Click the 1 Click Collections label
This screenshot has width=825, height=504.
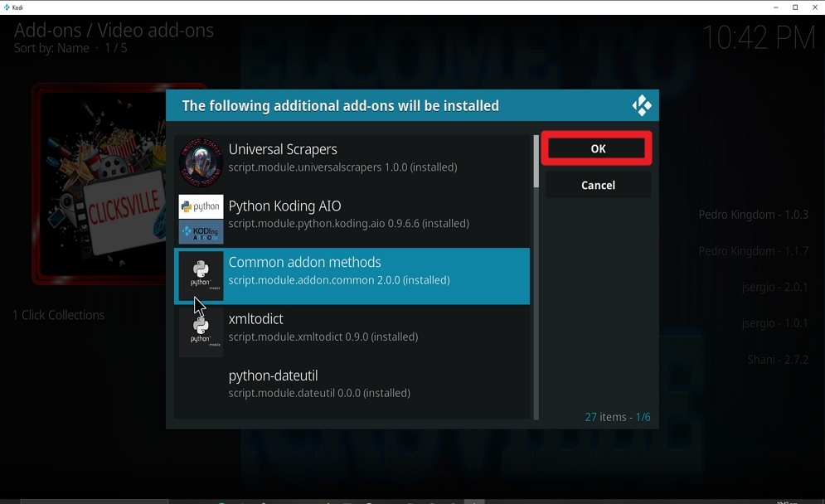(x=58, y=315)
